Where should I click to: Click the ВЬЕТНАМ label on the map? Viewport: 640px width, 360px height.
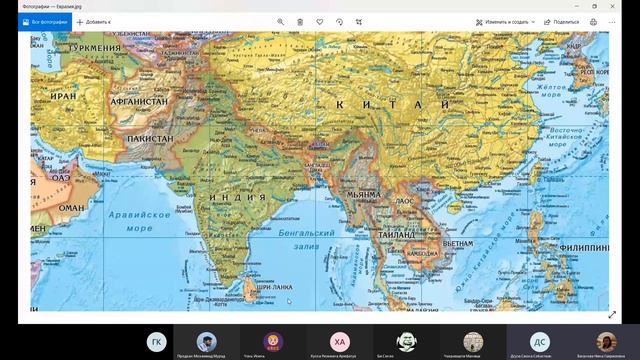458,243
